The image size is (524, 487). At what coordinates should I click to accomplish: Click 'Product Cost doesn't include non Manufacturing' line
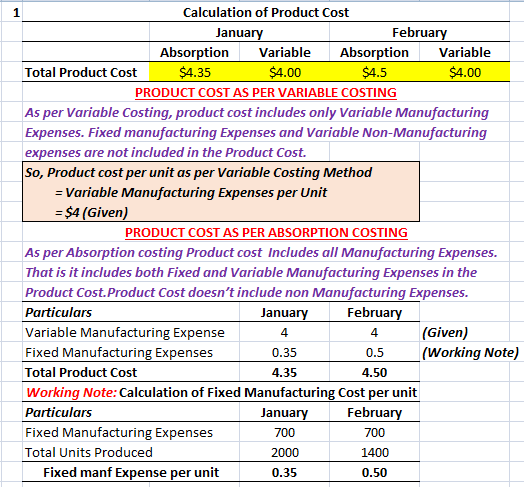(x=247, y=292)
